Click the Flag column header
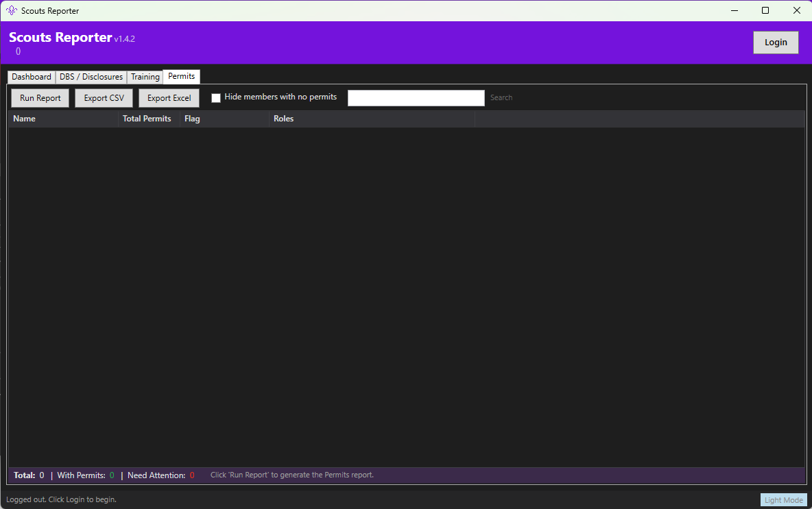Screen dimensions: 812x509 [191, 118]
